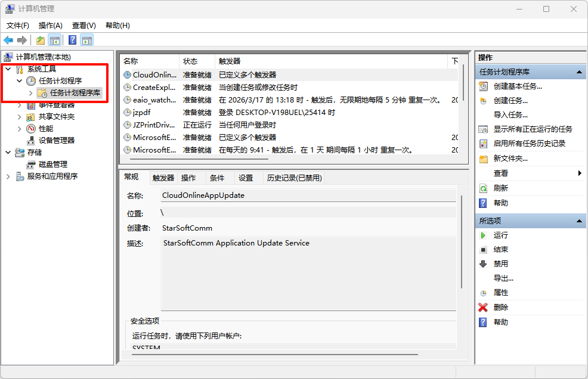Expand the 服务和应用程序 tree node
Viewport: 588px width, 379px height.
[x=8, y=176]
